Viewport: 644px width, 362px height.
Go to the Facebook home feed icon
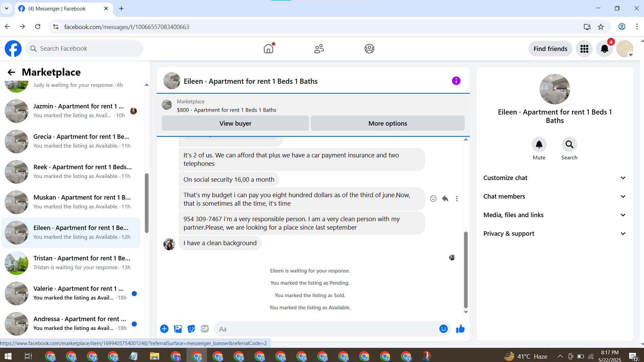coord(268,49)
